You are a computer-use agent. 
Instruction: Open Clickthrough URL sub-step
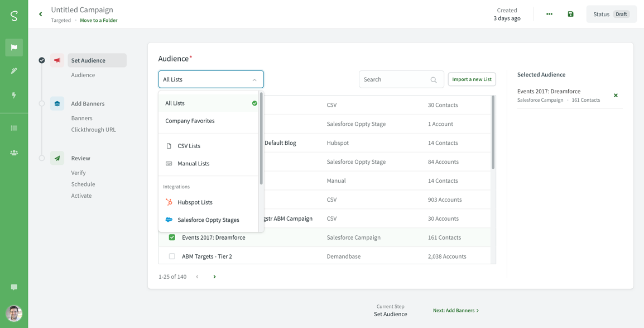coord(93,130)
